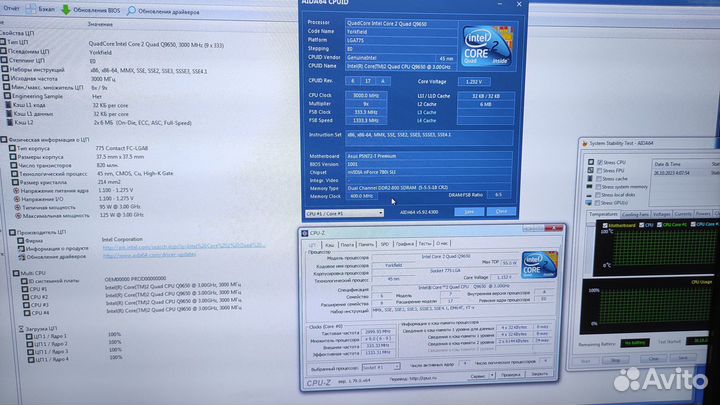Enable the Stress cache checkbox
Screen dimensions: 720x405
coord(599,179)
